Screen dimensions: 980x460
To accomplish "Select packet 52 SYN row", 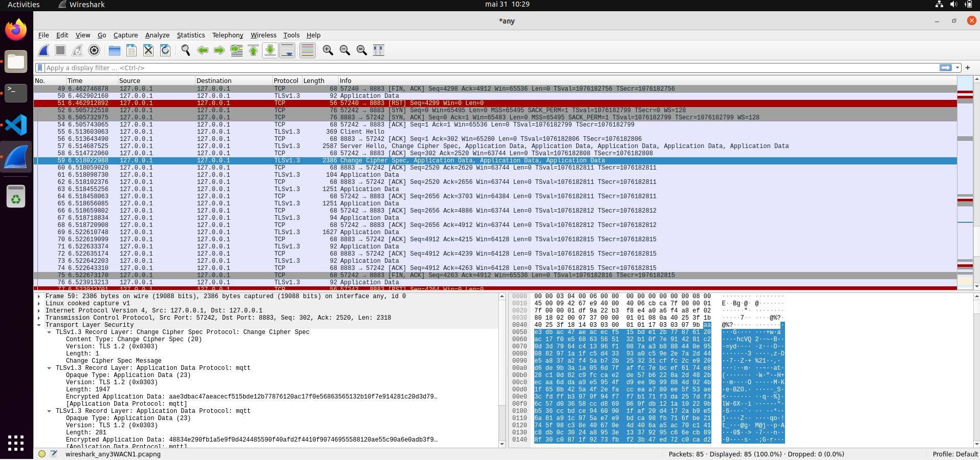I will [x=495, y=110].
